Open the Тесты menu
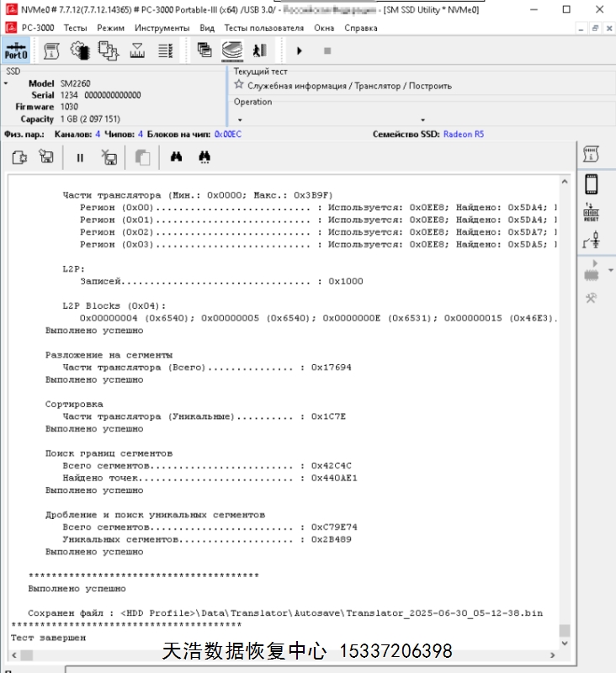616x673 pixels. pos(75,28)
